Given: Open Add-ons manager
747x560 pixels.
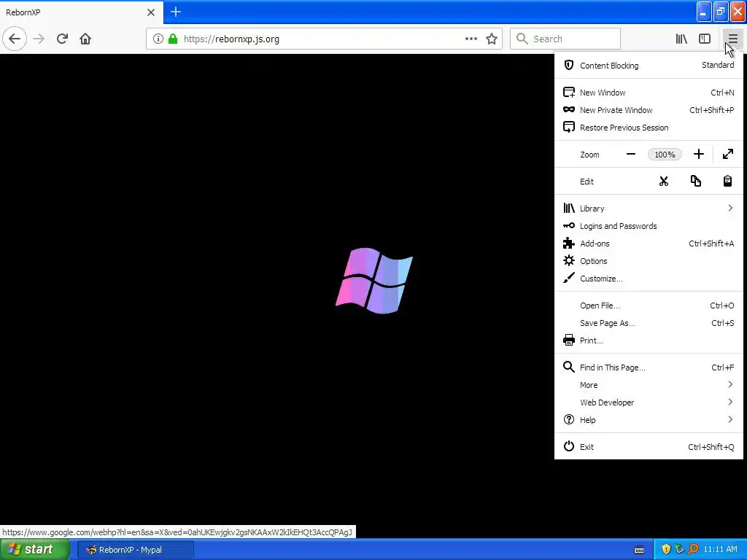Looking at the screenshot, I should coord(649,244).
